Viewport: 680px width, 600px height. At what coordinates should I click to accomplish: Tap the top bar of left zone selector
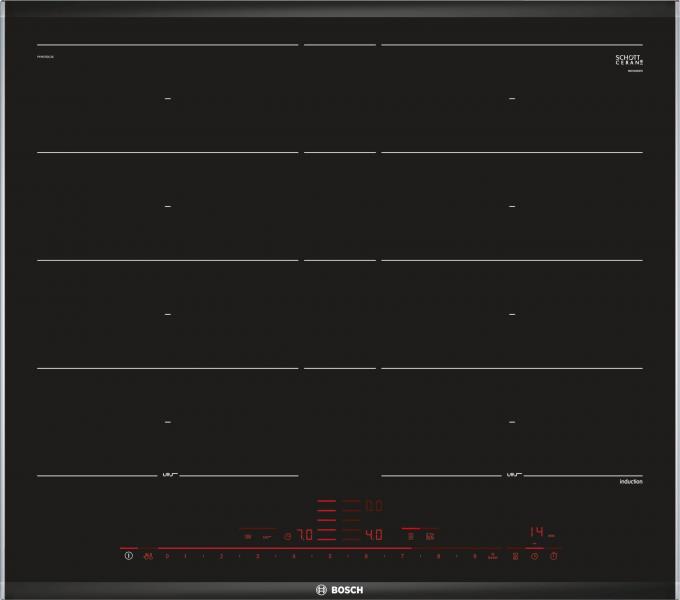click(326, 501)
